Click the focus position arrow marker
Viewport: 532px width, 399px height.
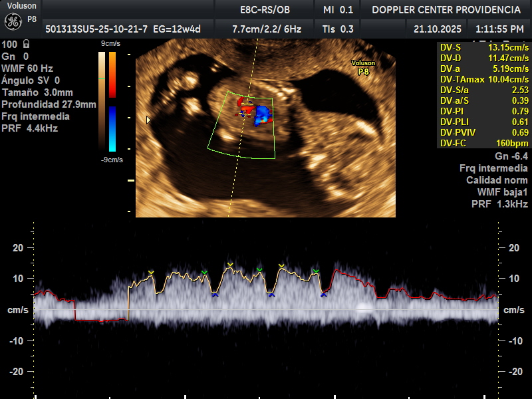point(148,120)
